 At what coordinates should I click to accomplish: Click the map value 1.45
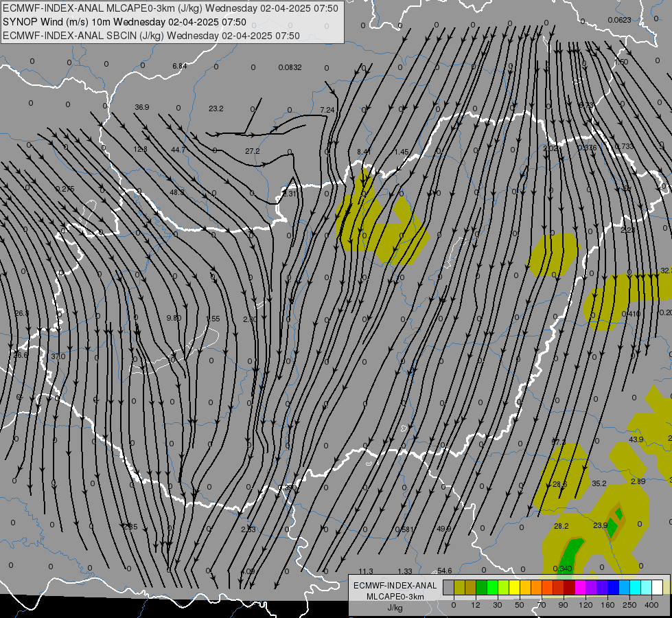[x=402, y=152]
